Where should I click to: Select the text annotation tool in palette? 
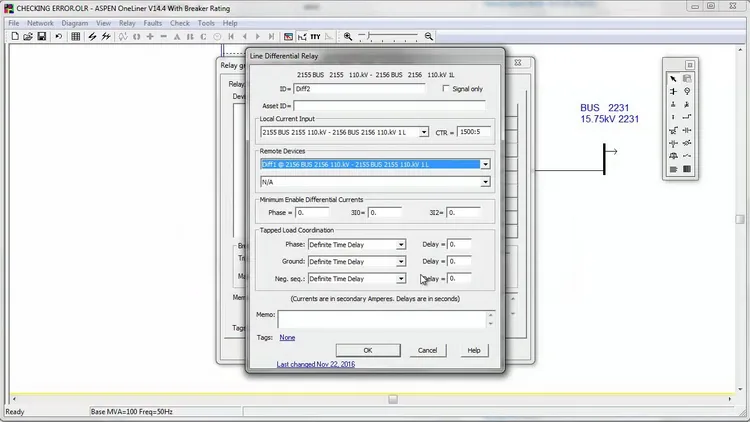[x=673, y=169]
